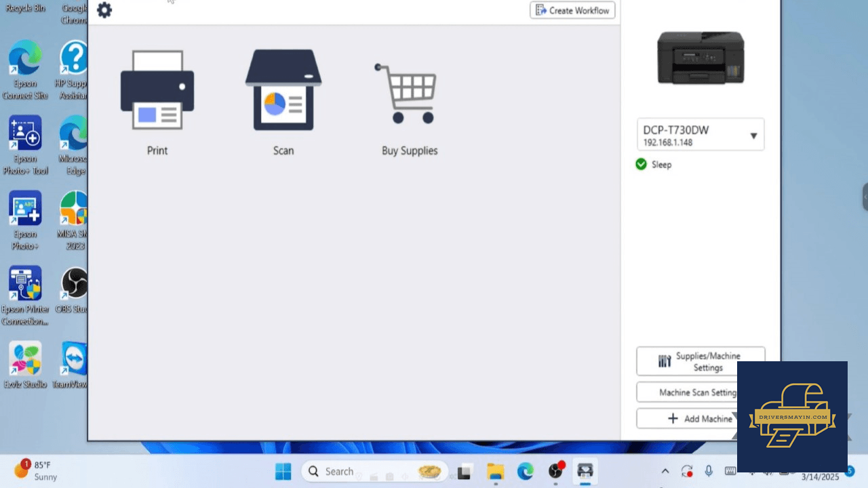Screen dimensions: 868x488
Task: Open the HP Support Assistant desktop shortcut
Action: point(72,70)
